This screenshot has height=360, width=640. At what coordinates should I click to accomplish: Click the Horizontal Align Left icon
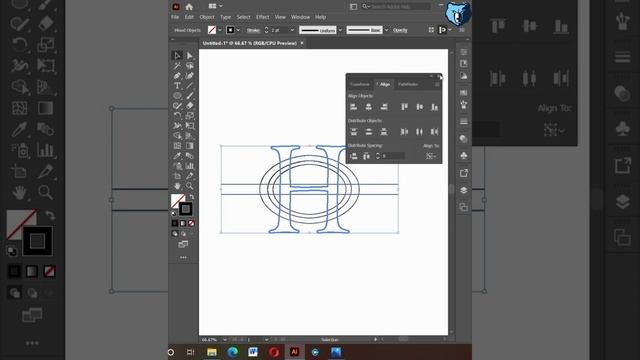(354, 107)
